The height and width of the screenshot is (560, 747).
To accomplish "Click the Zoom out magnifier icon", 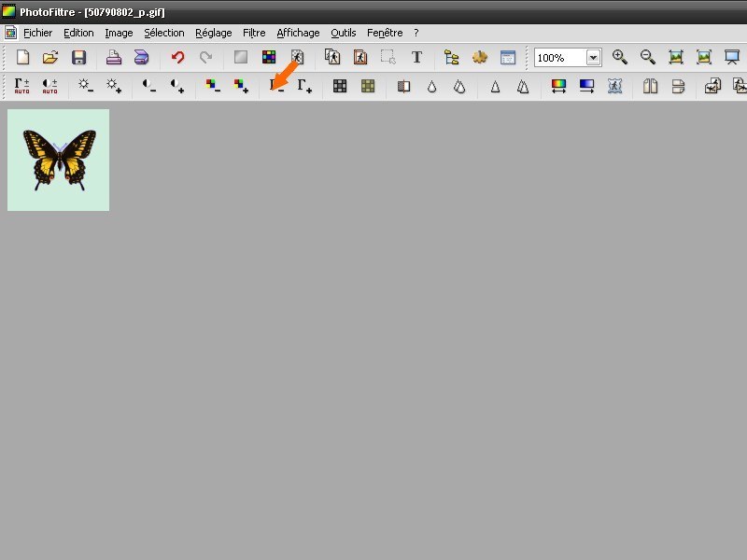I will (648, 58).
